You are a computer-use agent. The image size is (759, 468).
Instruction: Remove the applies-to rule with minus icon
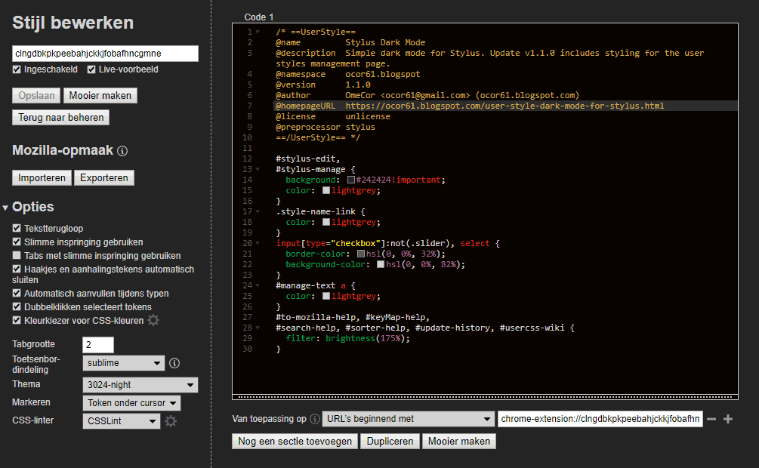[x=711, y=419]
